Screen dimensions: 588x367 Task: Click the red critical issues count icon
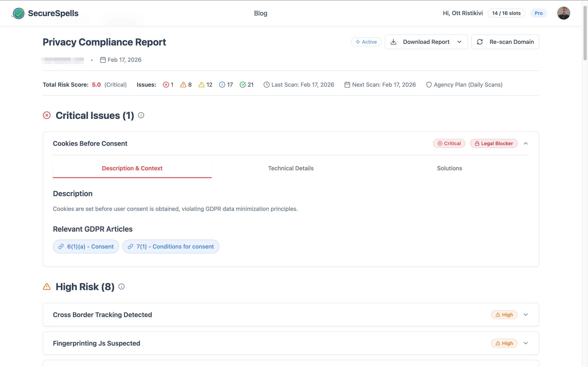click(166, 85)
